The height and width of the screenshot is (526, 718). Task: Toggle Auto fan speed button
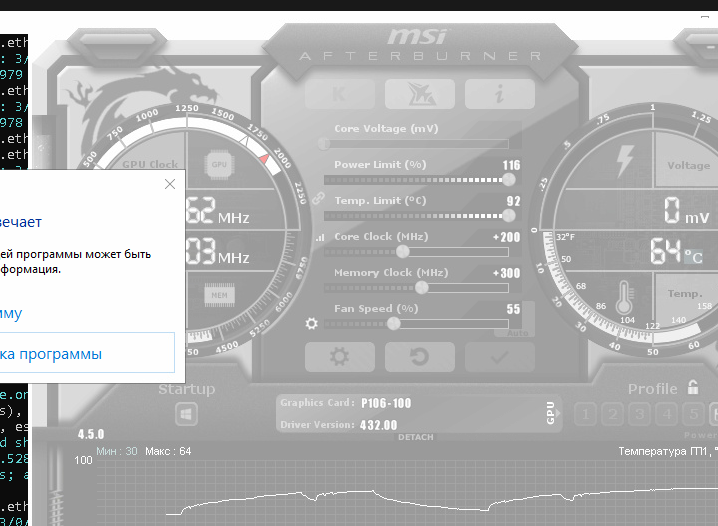517,333
